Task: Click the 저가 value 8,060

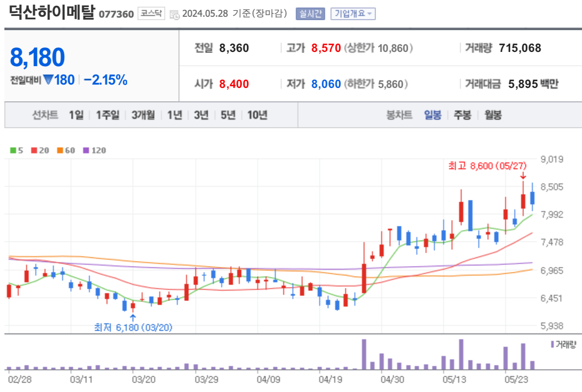Action: (x=326, y=84)
